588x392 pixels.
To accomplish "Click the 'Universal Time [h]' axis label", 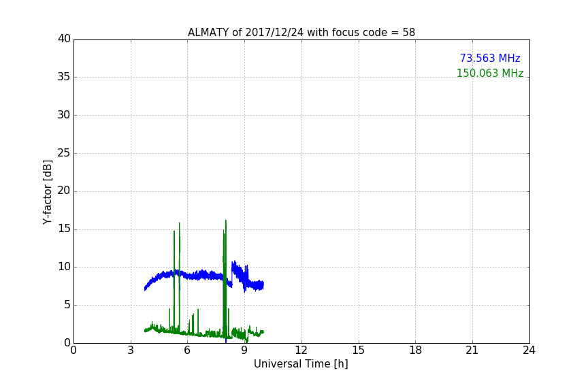I will (x=301, y=364).
